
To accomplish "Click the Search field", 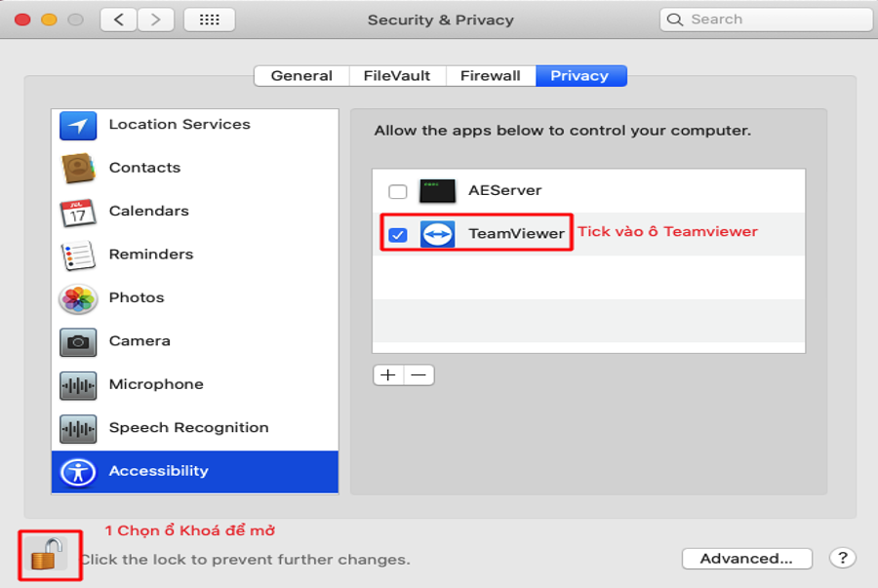I will [766, 20].
